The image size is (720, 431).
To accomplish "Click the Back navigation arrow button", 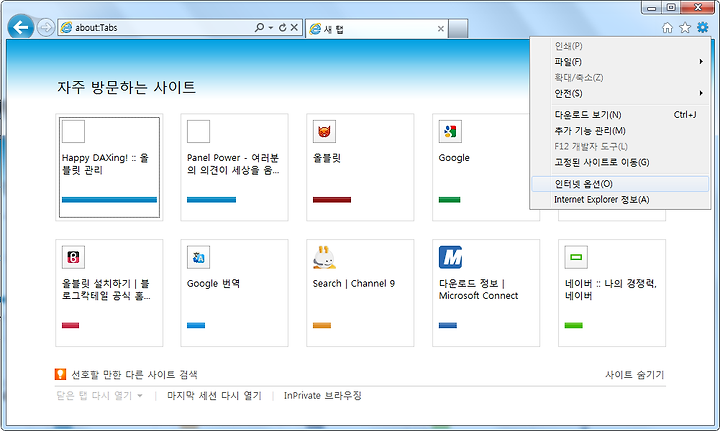I will (21, 28).
